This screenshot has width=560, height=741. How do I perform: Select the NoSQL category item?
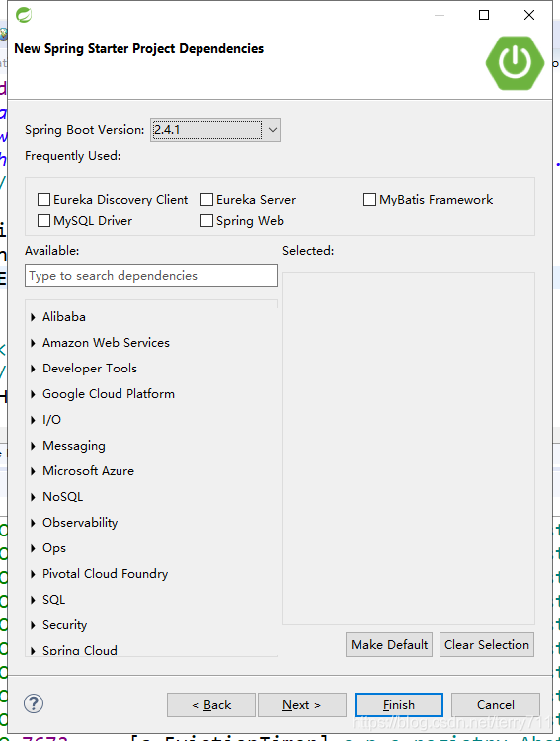(x=63, y=497)
